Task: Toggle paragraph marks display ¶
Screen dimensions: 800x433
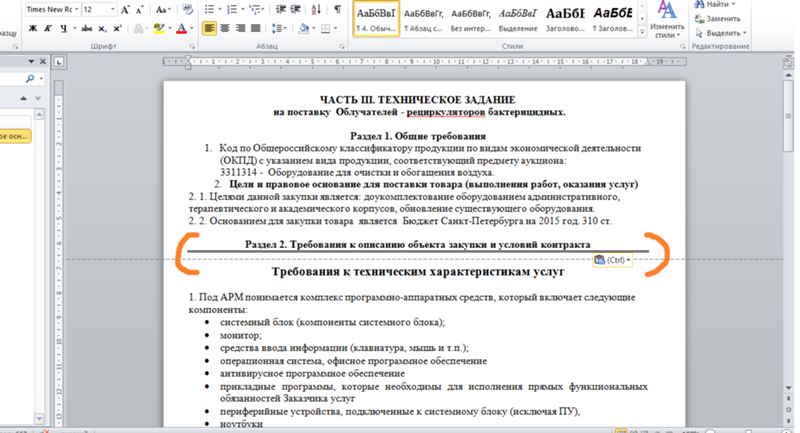Action: pyautogui.click(x=337, y=10)
